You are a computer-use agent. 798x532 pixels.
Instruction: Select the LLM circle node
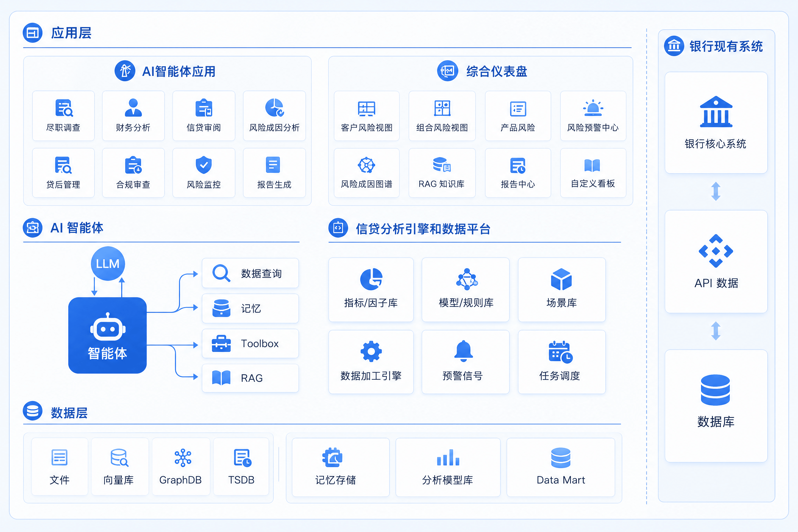(108, 264)
